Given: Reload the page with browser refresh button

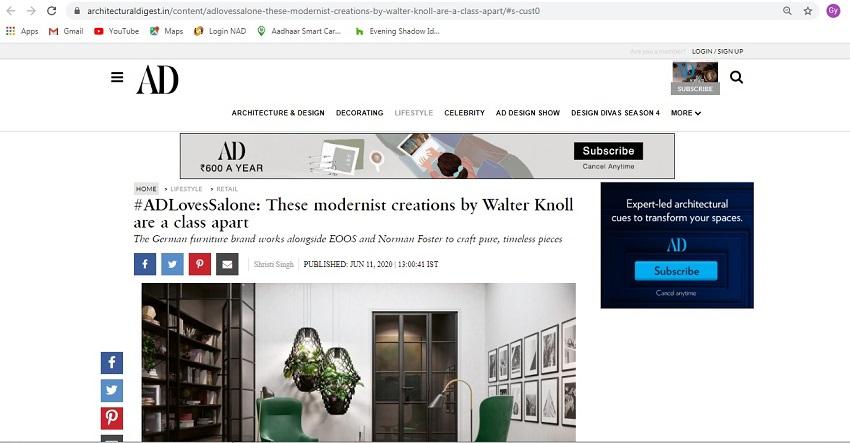Looking at the screenshot, I should [x=51, y=11].
